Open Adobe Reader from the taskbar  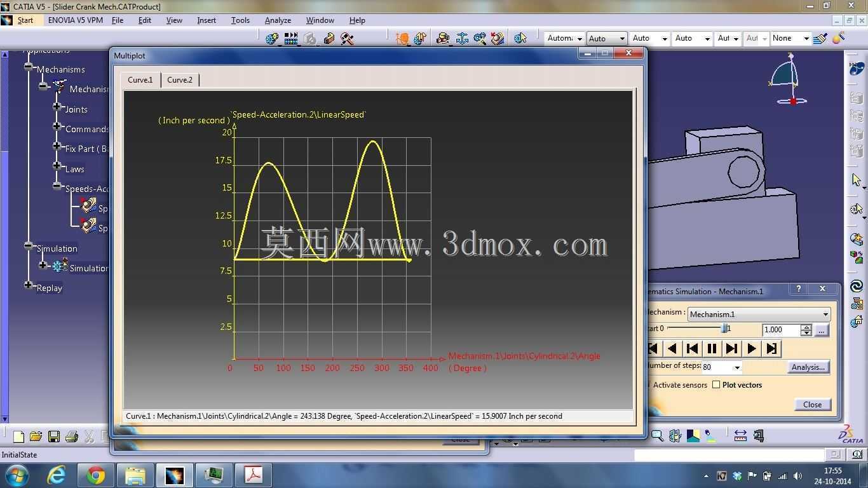click(254, 475)
